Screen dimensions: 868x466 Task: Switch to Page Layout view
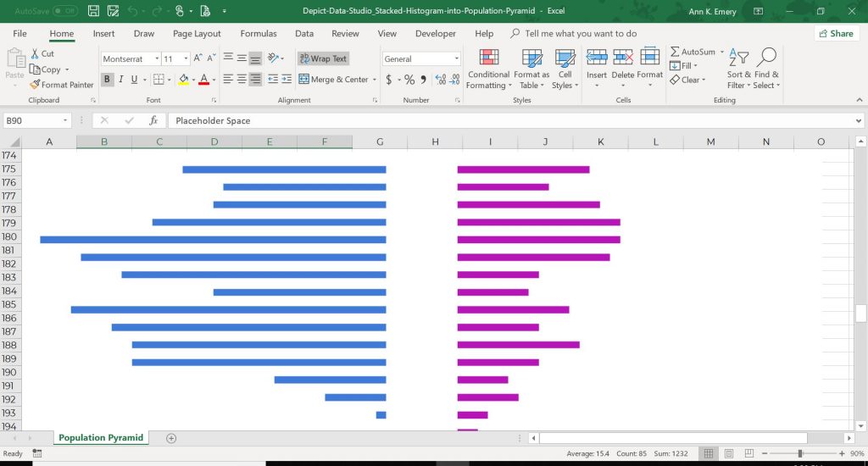pos(728,453)
